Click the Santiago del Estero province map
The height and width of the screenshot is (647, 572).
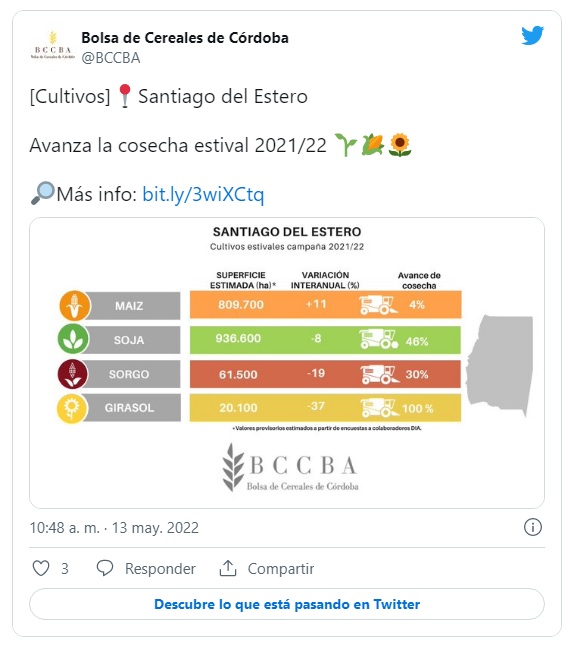[499, 365]
